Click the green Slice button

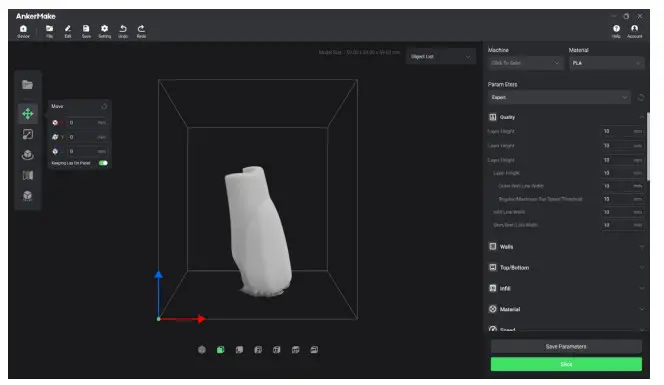(566, 364)
